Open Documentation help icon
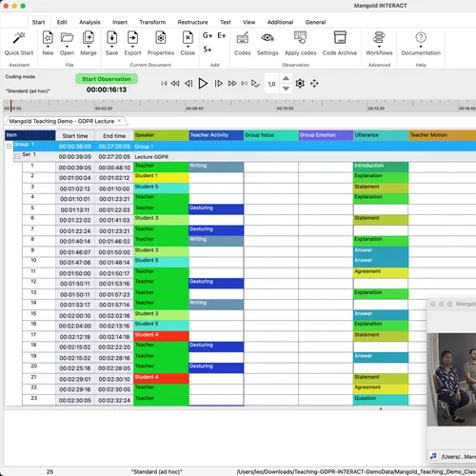 pyautogui.click(x=421, y=37)
